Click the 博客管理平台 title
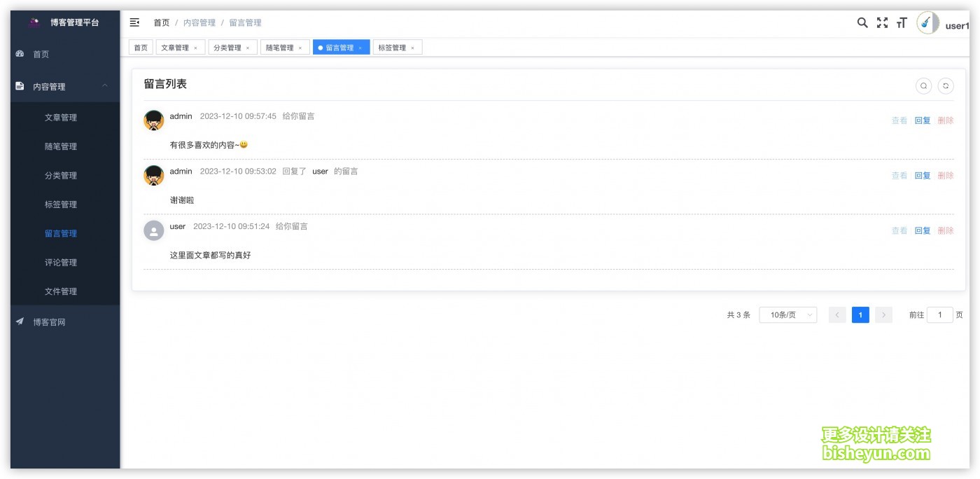The width and height of the screenshot is (980, 479). coord(75,22)
